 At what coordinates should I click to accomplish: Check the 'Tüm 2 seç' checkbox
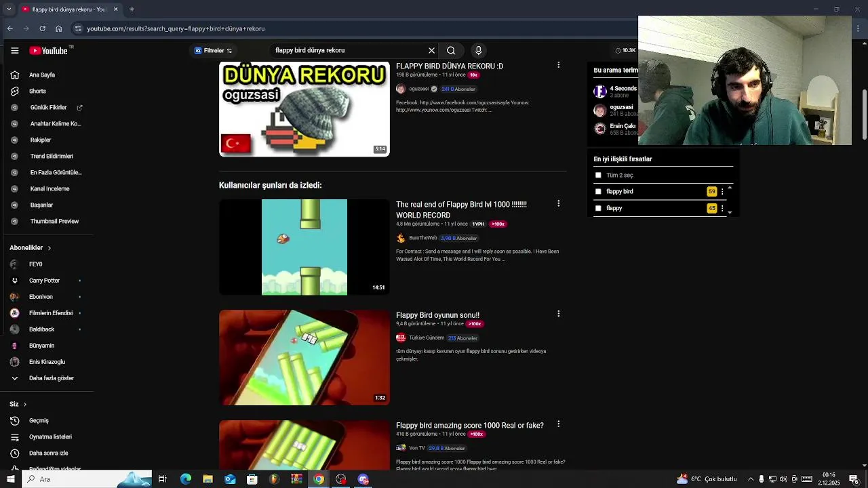[x=598, y=175]
